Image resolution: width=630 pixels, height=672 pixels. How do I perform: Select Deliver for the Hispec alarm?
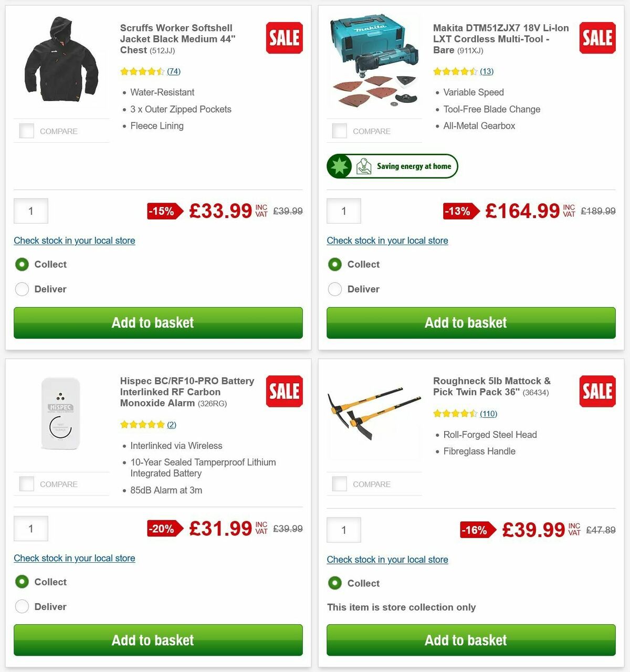(22, 606)
